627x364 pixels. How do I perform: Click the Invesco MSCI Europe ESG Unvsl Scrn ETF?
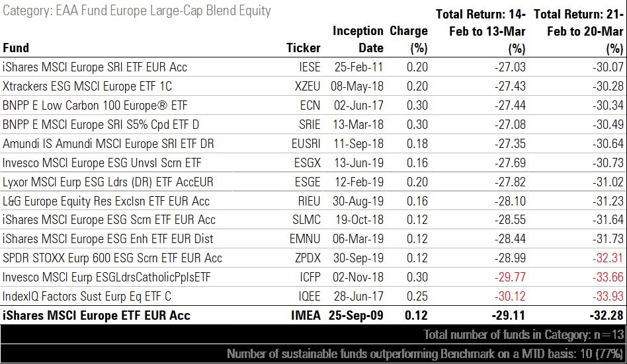[x=103, y=163]
